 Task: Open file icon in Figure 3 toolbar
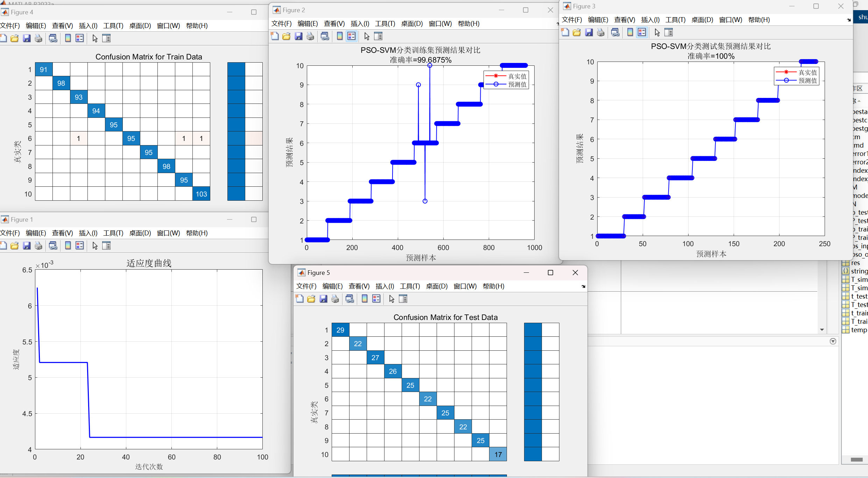(x=577, y=33)
